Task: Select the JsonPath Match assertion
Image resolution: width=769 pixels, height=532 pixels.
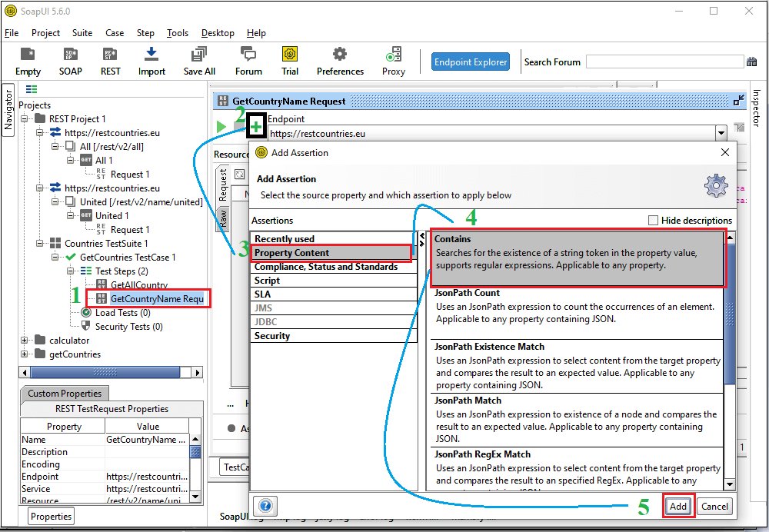Action: point(578,419)
